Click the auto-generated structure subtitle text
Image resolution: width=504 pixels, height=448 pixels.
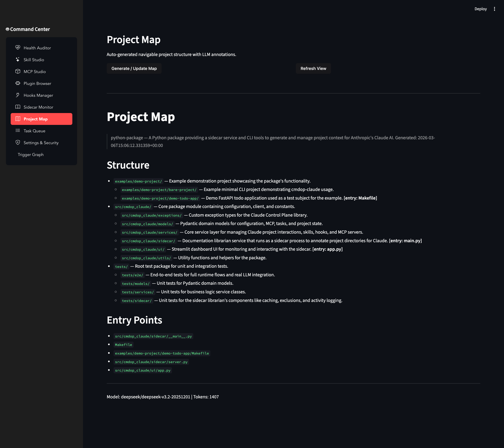(171, 55)
